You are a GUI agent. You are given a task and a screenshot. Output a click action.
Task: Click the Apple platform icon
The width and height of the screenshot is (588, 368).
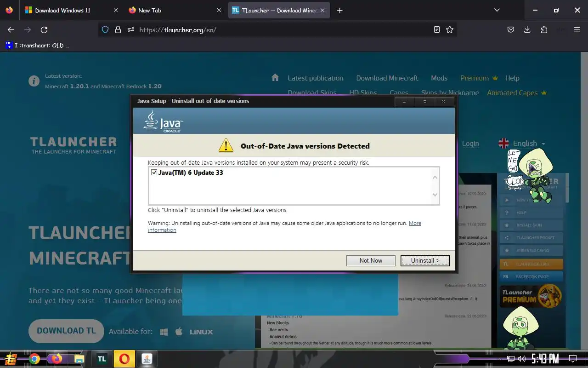click(179, 332)
